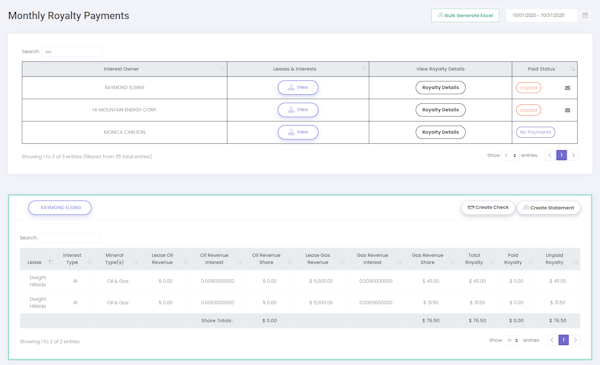Click Create Statement button
This screenshot has width=600, height=365.
coord(549,208)
